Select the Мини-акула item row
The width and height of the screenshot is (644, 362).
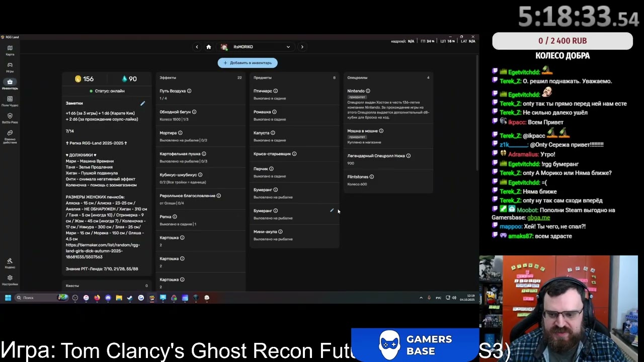coord(295,235)
